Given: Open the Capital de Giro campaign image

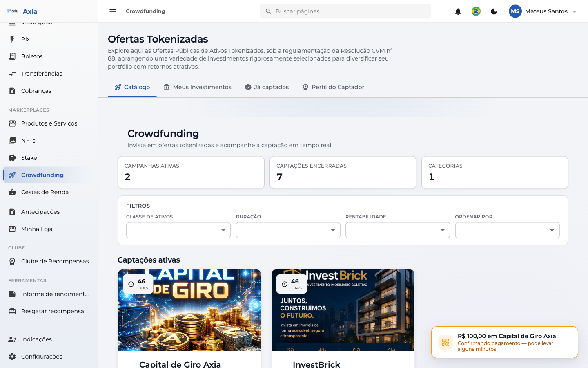Looking at the screenshot, I should click(x=189, y=310).
